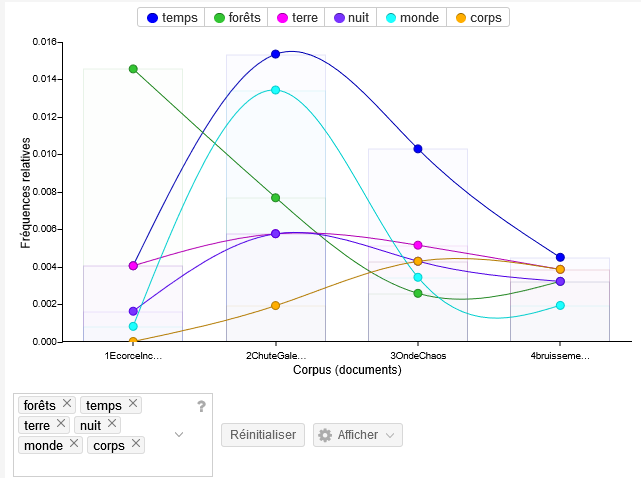The width and height of the screenshot is (641, 478).
Task: Toggle the nuit legend entry
Action: pos(351,17)
